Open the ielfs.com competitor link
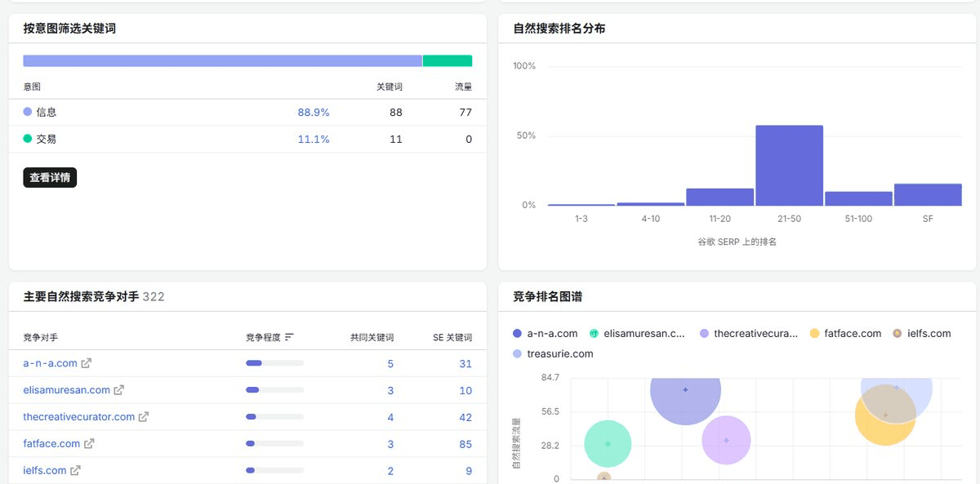 (44, 470)
